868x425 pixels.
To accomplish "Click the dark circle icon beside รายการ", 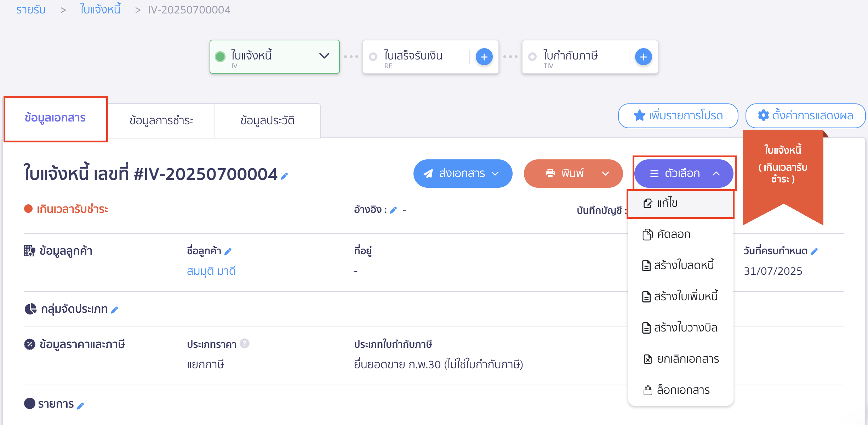I will (30, 403).
